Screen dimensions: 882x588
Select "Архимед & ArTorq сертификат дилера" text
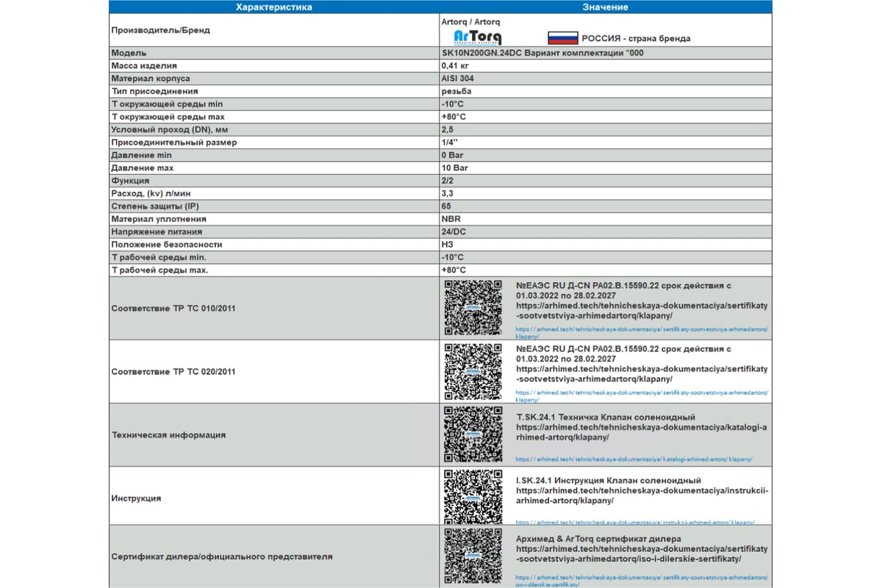(x=598, y=539)
